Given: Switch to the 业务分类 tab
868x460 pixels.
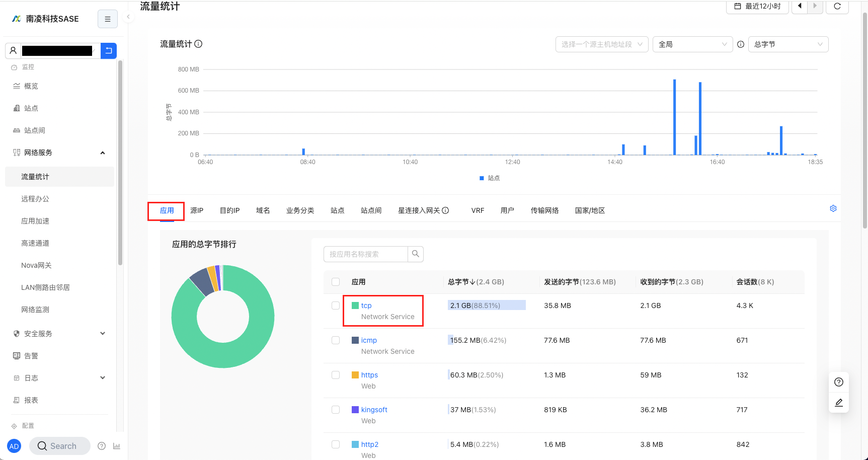Looking at the screenshot, I should pos(300,210).
